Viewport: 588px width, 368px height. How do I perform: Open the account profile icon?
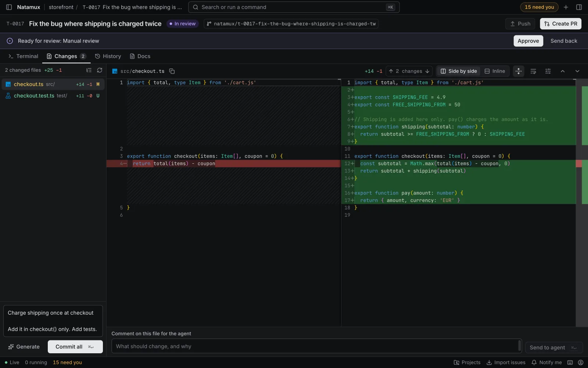580,362
